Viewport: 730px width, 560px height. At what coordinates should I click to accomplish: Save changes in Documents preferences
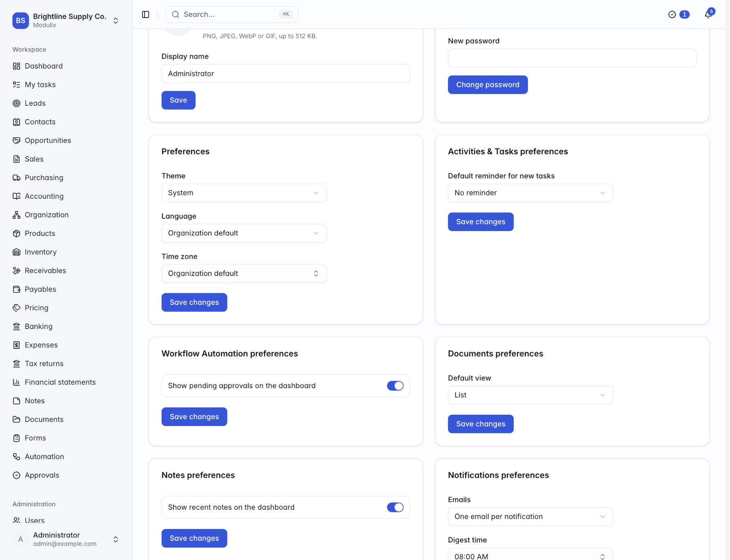tap(481, 424)
